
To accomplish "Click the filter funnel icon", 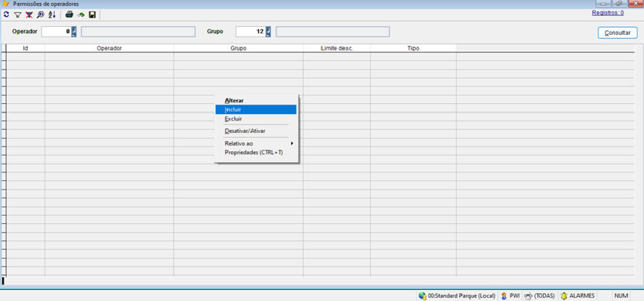I will pos(17,15).
